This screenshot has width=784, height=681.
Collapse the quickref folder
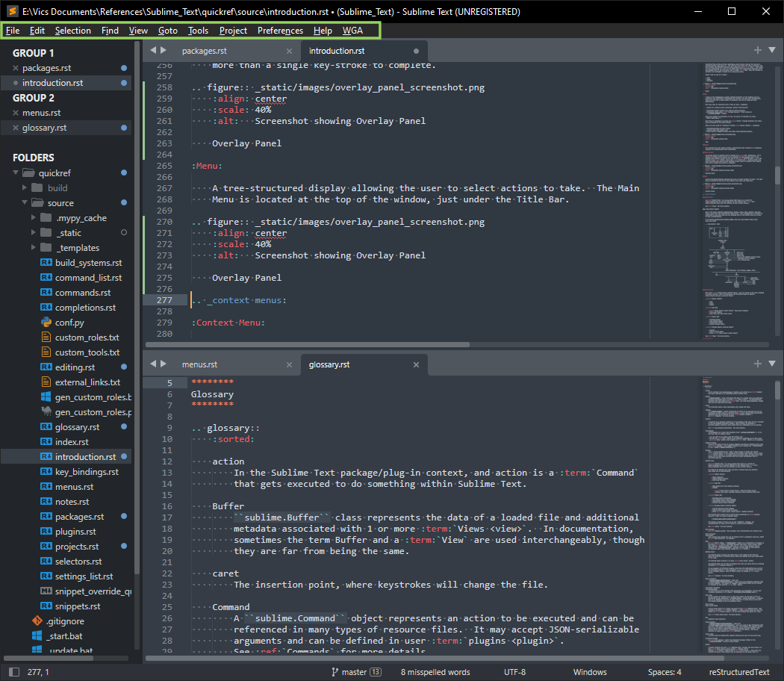[x=16, y=173]
